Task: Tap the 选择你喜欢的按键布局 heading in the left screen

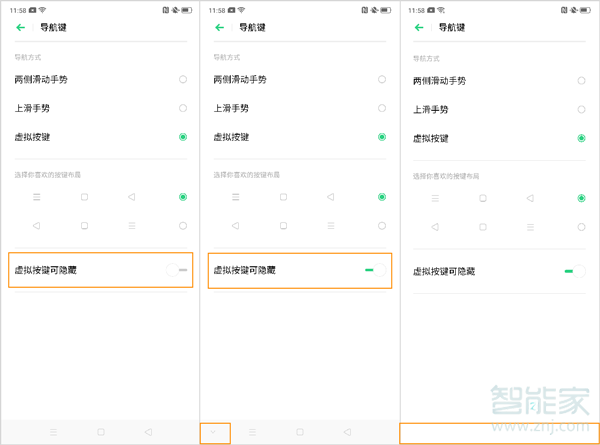Action: tap(47, 175)
